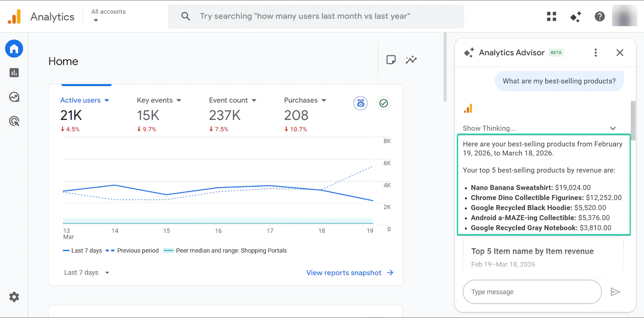The width and height of the screenshot is (644, 318).
Task: Open Reports bar-chart icon in sidebar
Action: (x=14, y=73)
